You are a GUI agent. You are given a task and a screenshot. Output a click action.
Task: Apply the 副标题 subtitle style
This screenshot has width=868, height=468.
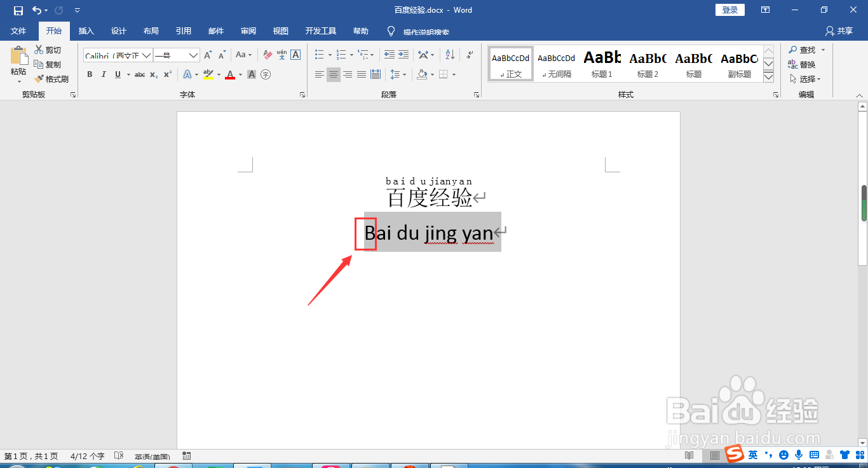click(739, 64)
